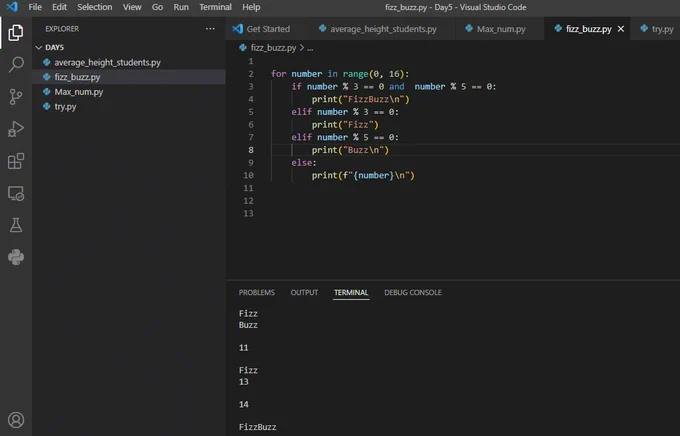Click the Buzz output in terminal
Image resolution: width=680 pixels, height=436 pixels.
(248, 325)
